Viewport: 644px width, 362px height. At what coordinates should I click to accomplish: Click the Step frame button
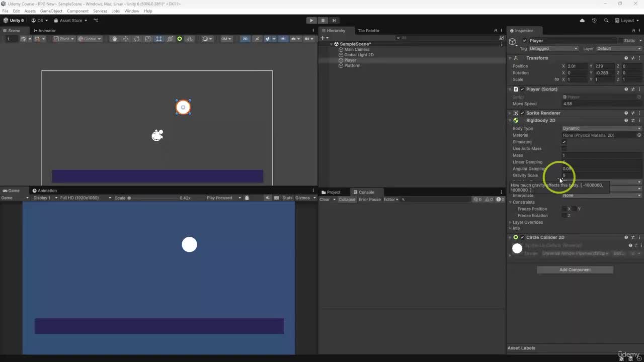tap(334, 21)
